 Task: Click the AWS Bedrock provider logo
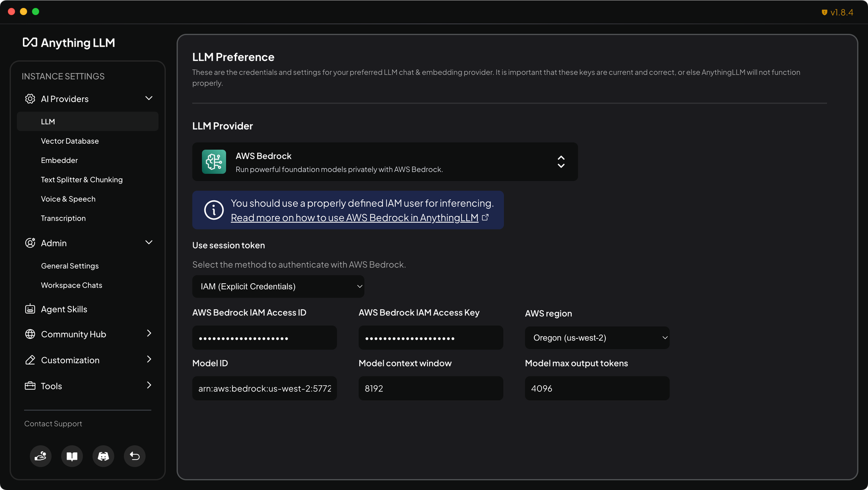point(214,162)
